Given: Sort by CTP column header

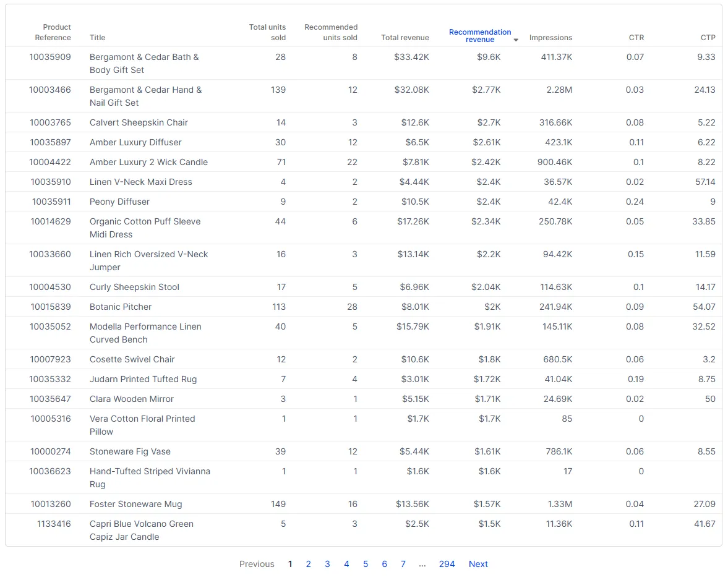Looking at the screenshot, I should 708,38.
